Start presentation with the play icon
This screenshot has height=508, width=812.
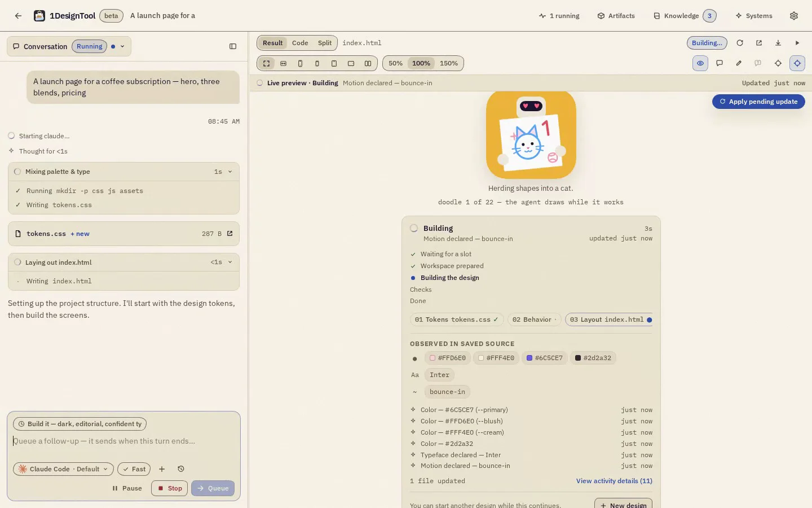(797, 43)
